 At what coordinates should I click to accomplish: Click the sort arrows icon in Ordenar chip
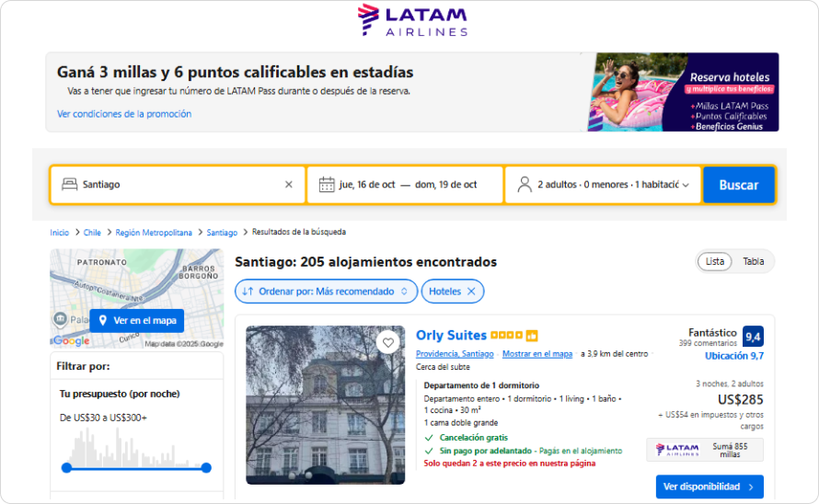(x=248, y=292)
